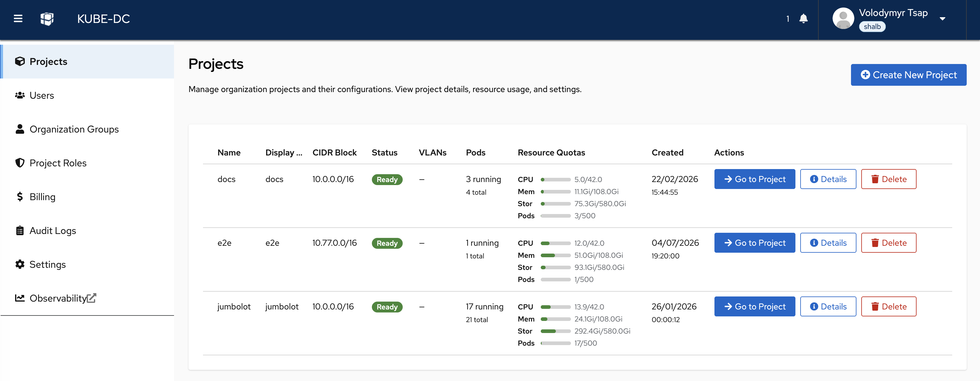The image size is (980, 381).
Task: Open Observability external link
Action: tap(88, 298)
